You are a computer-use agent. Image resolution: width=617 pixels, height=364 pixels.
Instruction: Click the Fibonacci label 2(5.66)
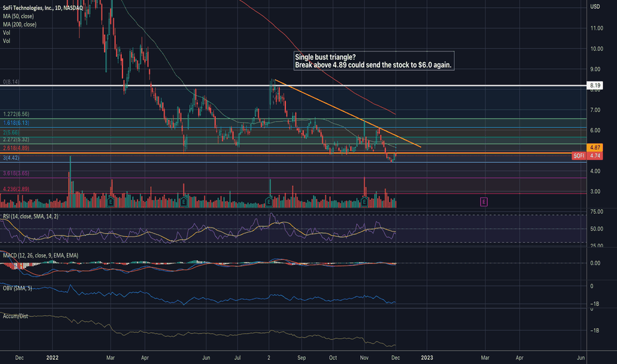pos(11,132)
